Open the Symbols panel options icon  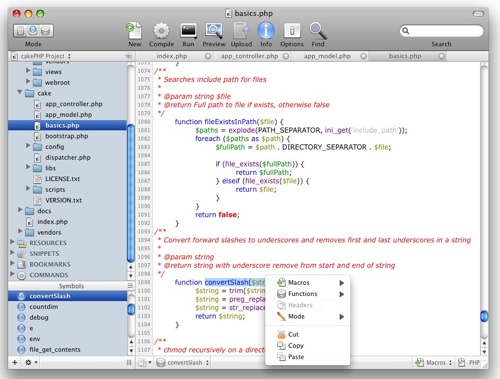tap(130, 286)
